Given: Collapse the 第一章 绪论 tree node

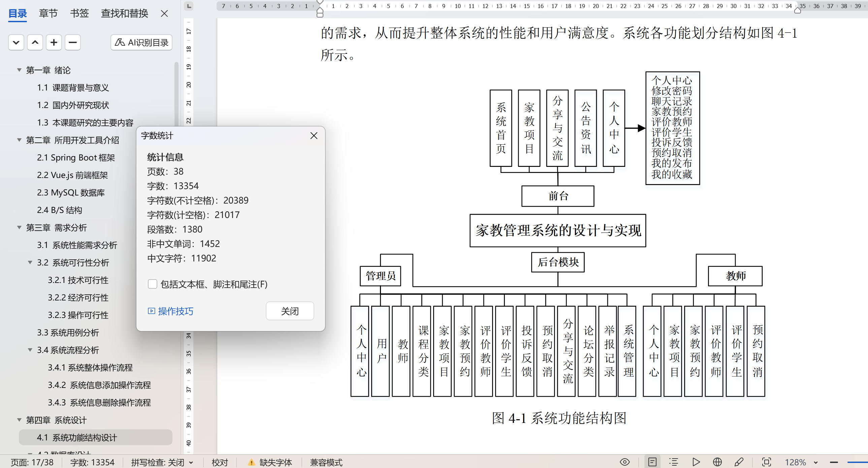Looking at the screenshot, I should (x=19, y=70).
